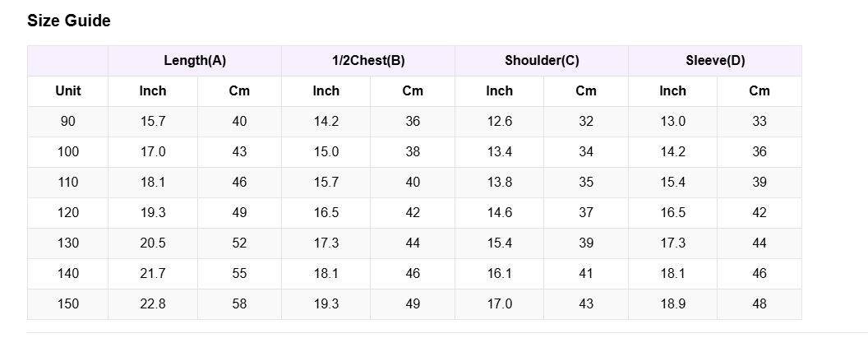Click the 12.6 inch shoulder cell

tap(499, 122)
